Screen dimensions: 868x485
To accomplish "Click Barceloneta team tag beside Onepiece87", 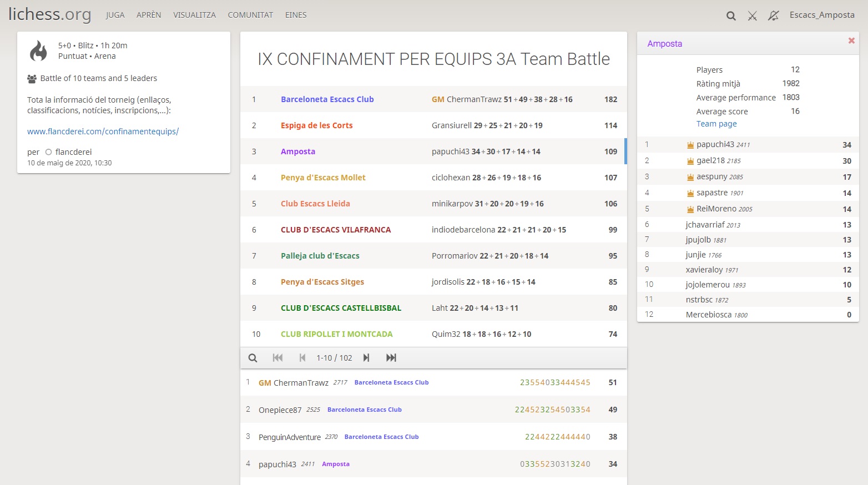I will coord(365,410).
